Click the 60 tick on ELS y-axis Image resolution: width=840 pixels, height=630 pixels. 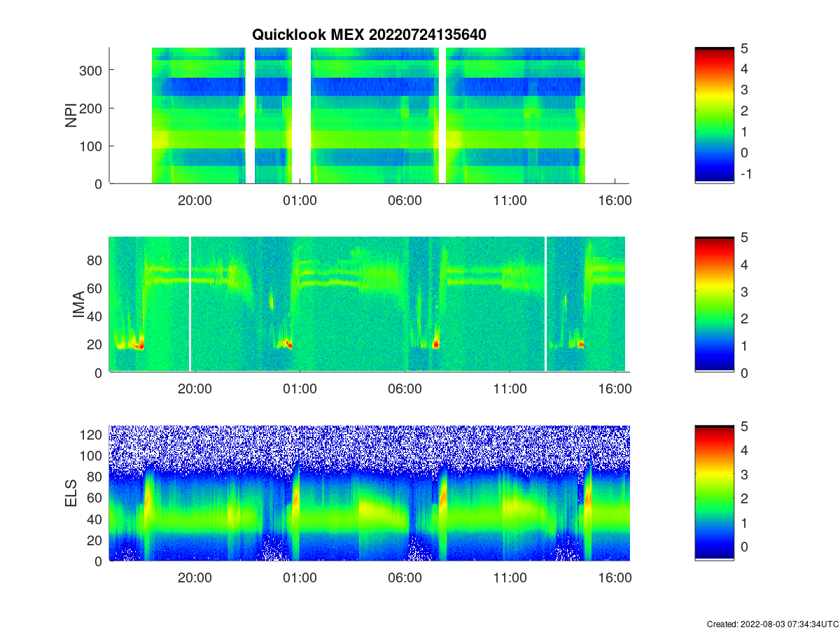(96, 498)
